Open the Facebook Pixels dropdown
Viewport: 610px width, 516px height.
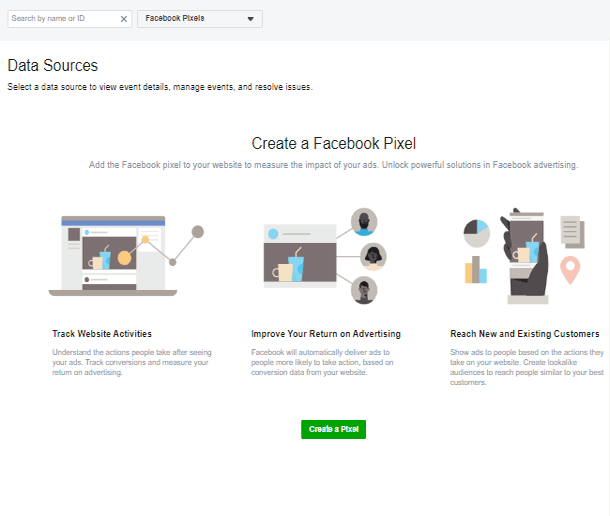point(200,19)
